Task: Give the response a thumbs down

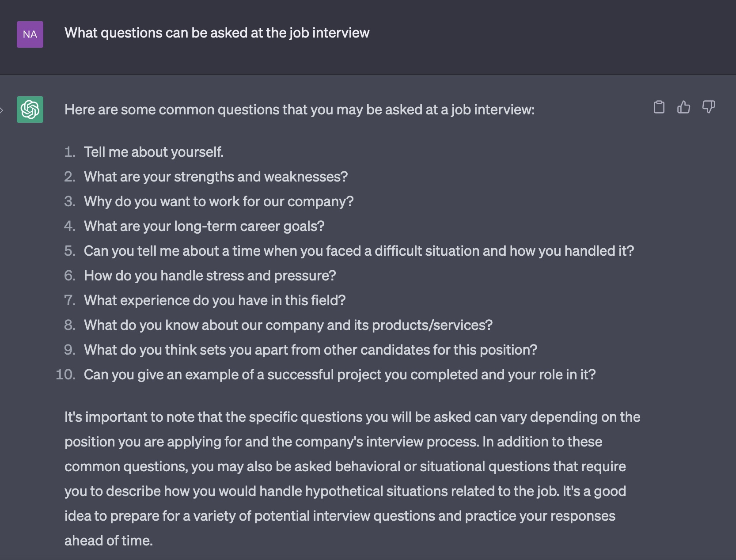Action: click(x=709, y=107)
